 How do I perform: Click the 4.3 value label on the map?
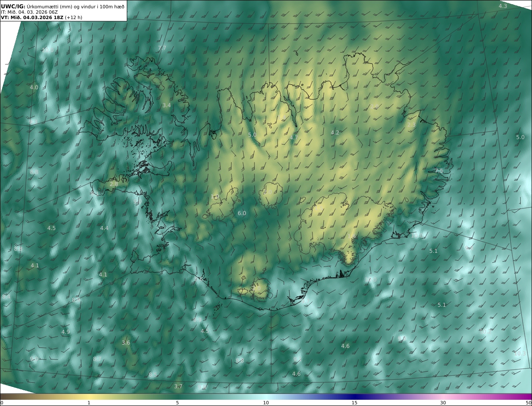(x=503, y=6)
